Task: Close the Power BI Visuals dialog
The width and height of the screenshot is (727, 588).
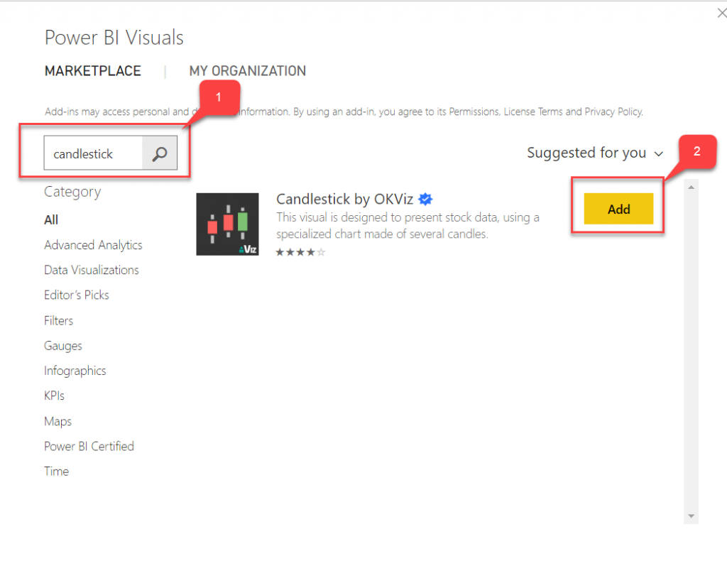Action: [721, 13]
